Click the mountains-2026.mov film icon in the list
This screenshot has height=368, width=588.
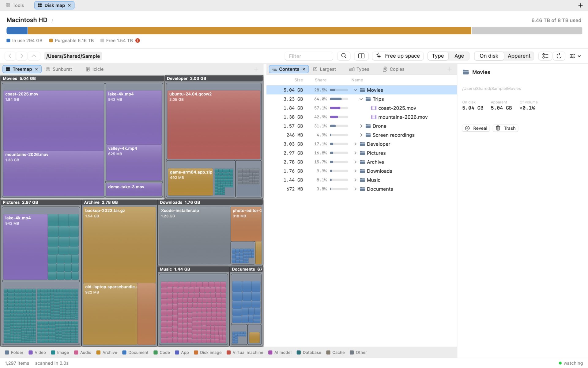point(374,117)
